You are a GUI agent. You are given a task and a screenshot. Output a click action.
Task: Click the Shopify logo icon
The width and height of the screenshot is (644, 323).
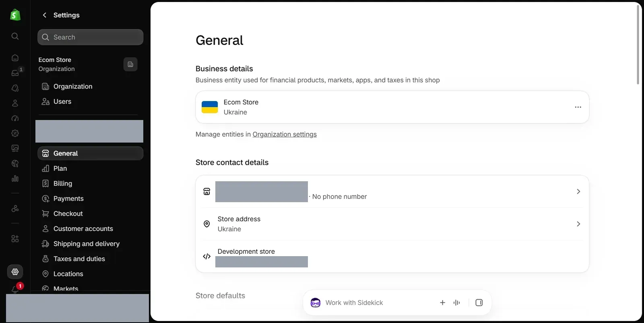15,15
